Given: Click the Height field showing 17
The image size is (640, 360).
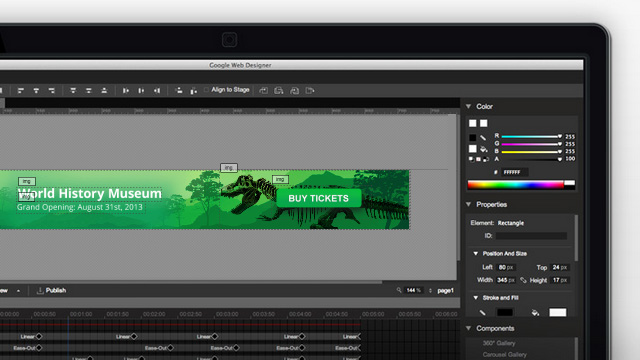Looking at the screenshot, I should point(560,280).
